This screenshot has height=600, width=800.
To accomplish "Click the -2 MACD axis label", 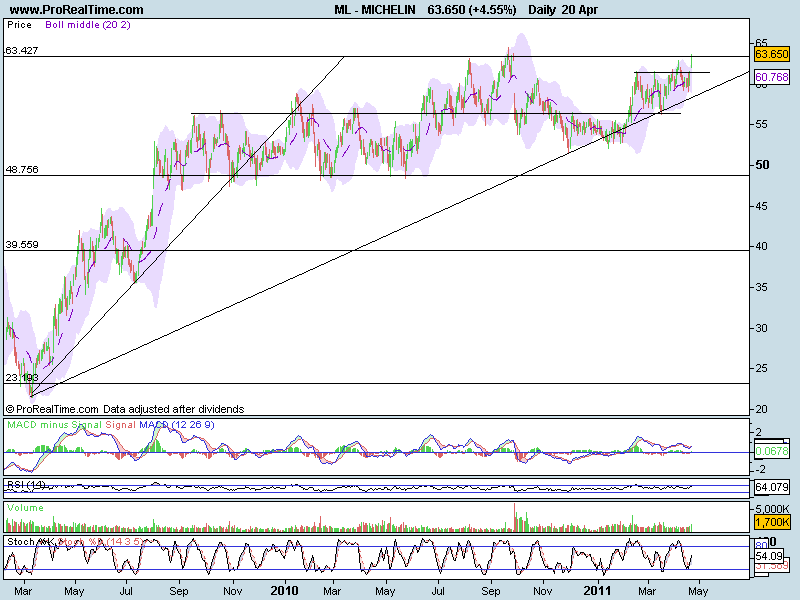I will 760,469.
